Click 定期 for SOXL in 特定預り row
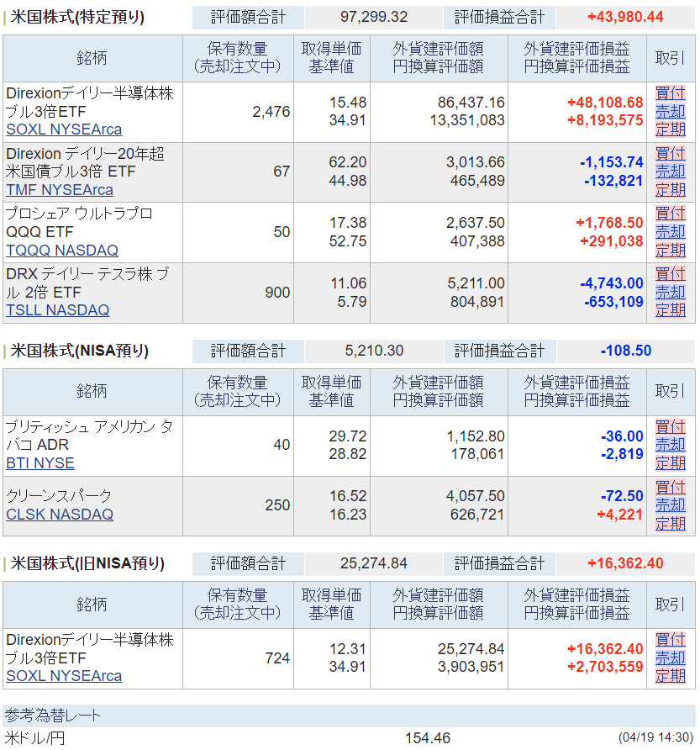Viewport: 700px width, 750px height. pyautogui.click(x=671, y=129)
